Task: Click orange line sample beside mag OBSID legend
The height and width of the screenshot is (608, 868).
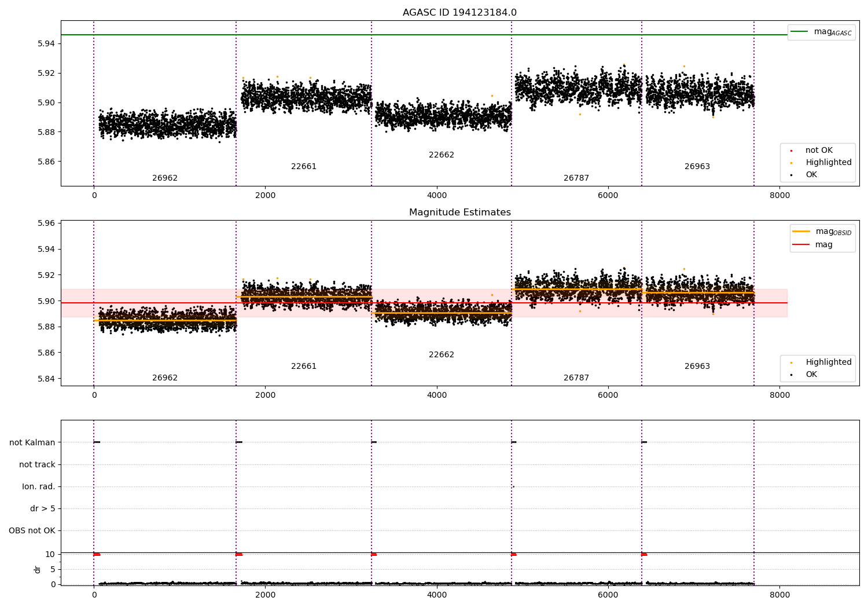Action: coord(801,232)
